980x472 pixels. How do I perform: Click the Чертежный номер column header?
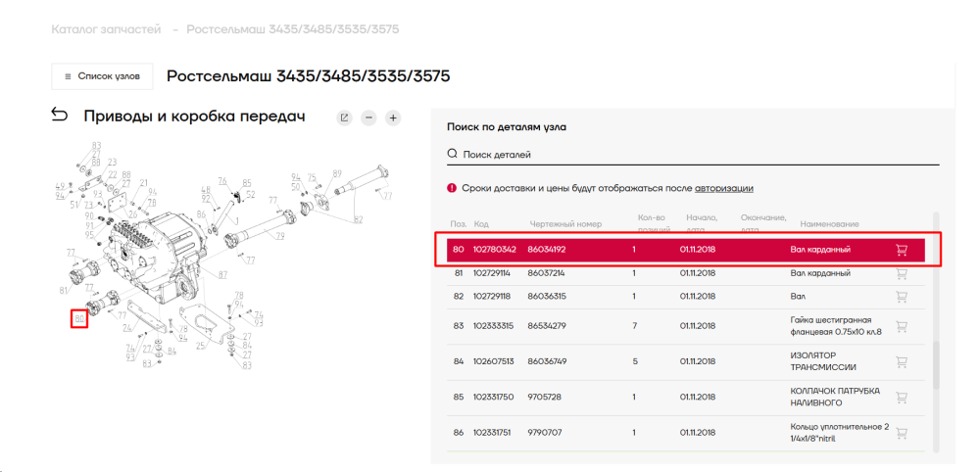[565, 224]
